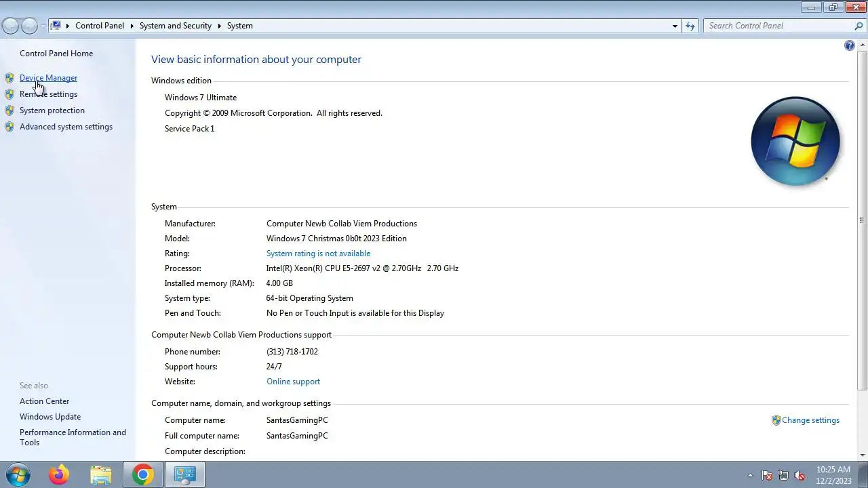Viewport: 868px width, 488px height.
Task: Minimize the System window
Action: [812, 7]
